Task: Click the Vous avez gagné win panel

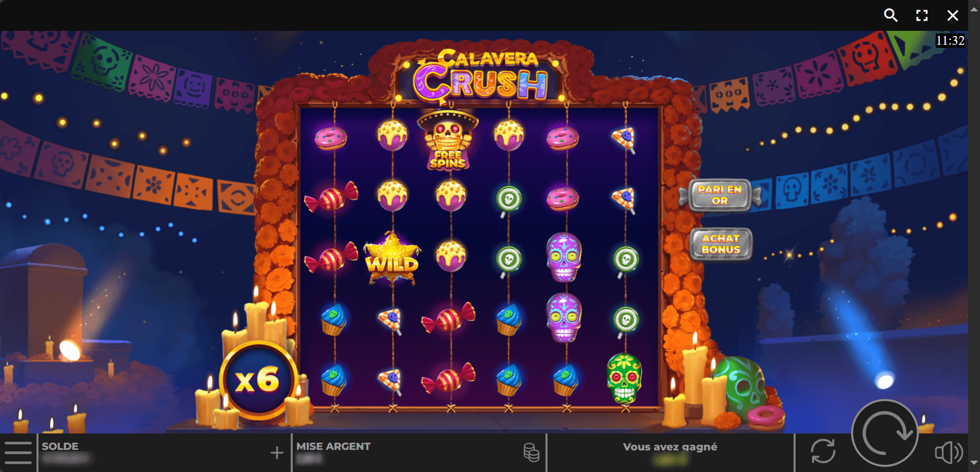Action: click(x=670, y=452)
